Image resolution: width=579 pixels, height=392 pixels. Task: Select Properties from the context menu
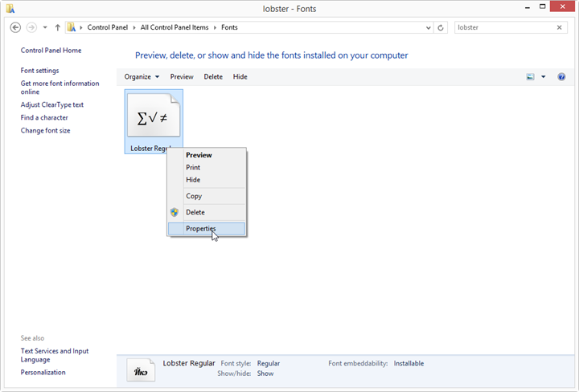coord(201,229)
